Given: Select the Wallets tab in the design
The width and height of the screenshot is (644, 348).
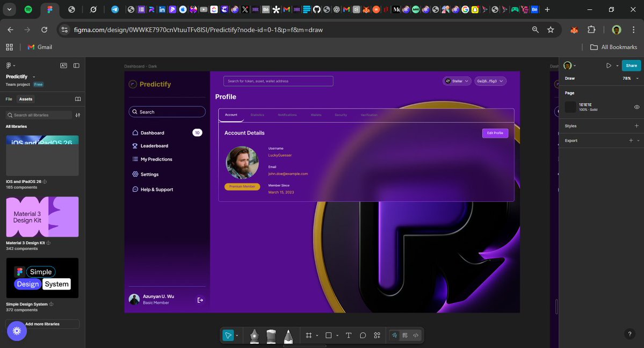Looking at the screenshot, I should (316, 115).
